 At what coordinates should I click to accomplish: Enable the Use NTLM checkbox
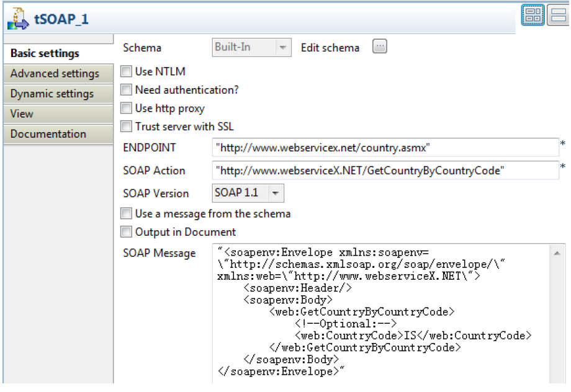[127, 71]
